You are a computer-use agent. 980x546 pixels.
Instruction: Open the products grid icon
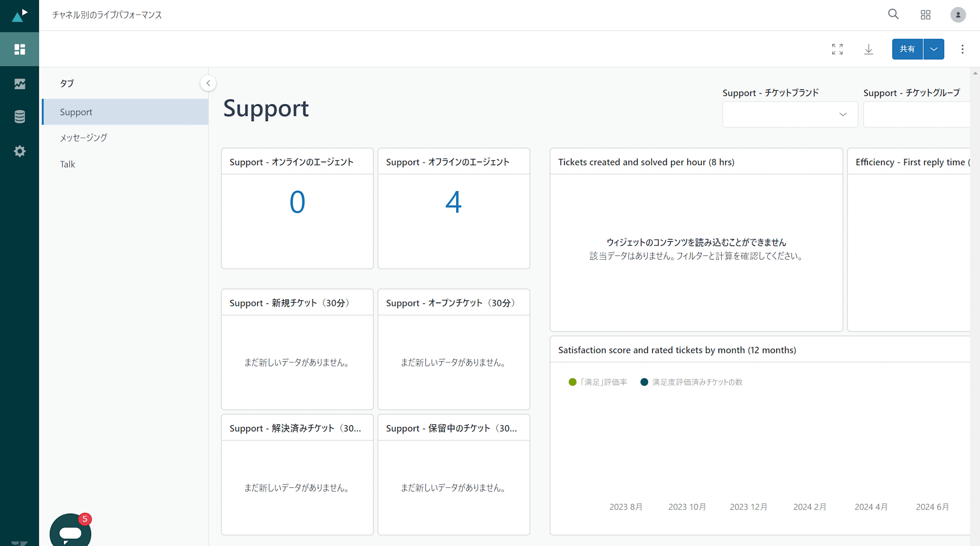coord(926,15)
